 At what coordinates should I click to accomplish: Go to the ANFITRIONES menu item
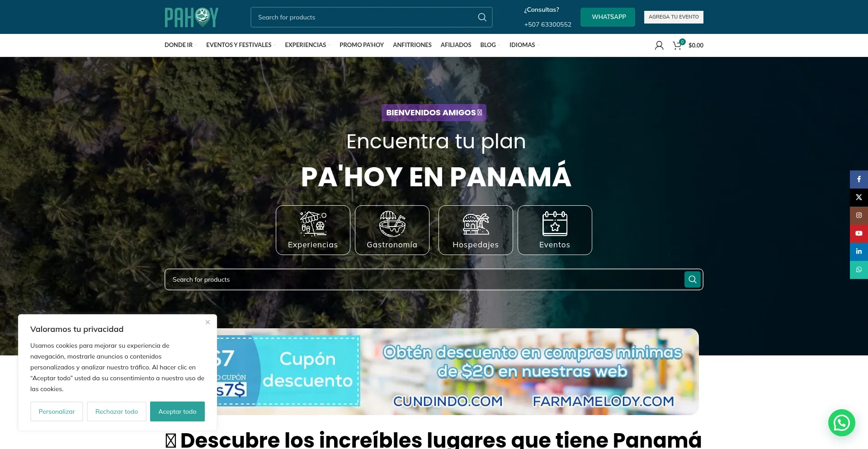pyautogui.click(x=412, y=45)
